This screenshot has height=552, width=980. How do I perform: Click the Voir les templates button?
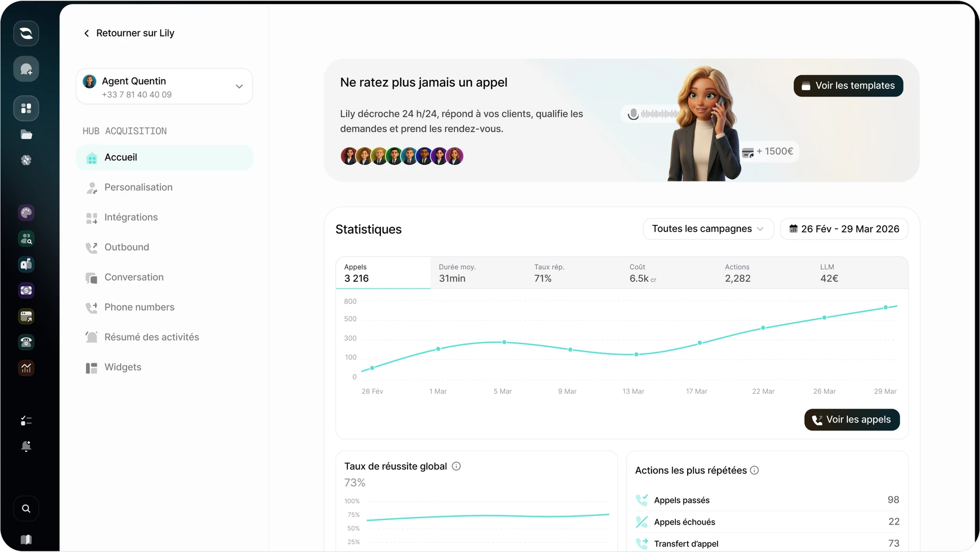(x=848, y=86)
